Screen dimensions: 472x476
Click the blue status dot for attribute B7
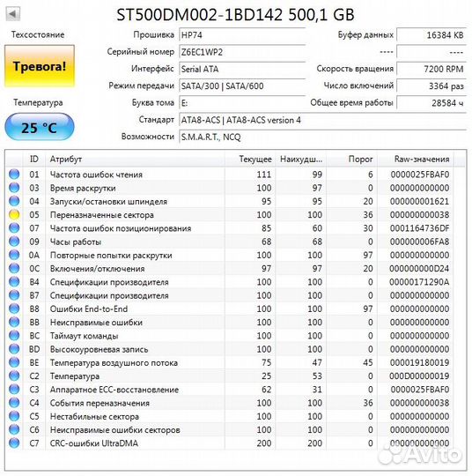click(14, 295)
